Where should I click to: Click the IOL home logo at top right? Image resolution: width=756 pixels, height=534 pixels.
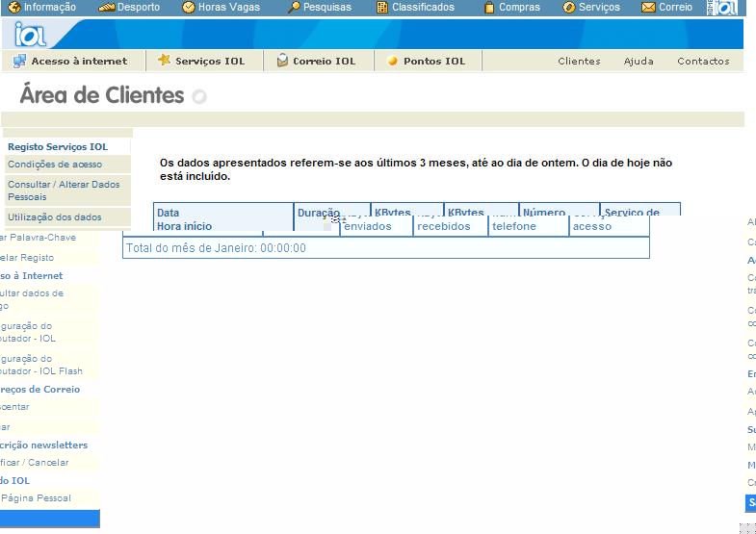(x=722, y=8)
